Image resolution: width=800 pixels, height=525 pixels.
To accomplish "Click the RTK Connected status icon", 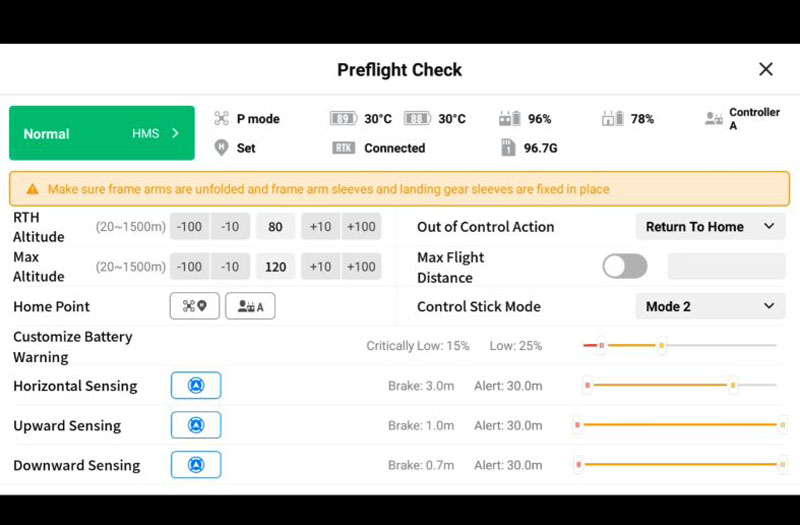I will [343, 148].
